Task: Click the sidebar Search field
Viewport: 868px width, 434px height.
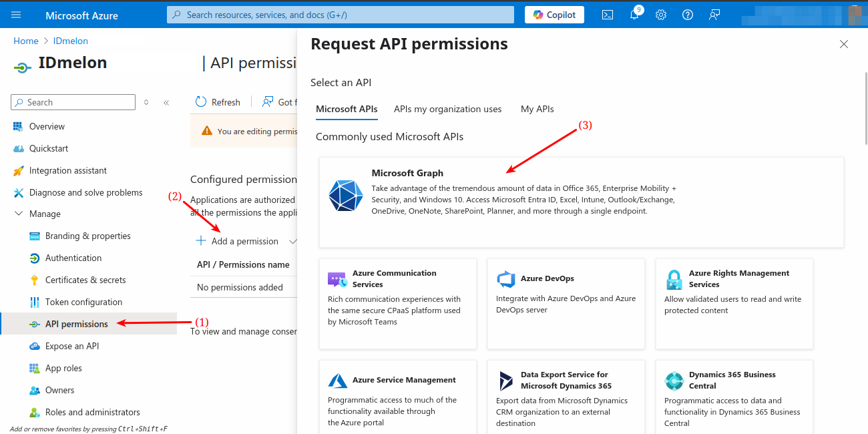Action: 73,102
